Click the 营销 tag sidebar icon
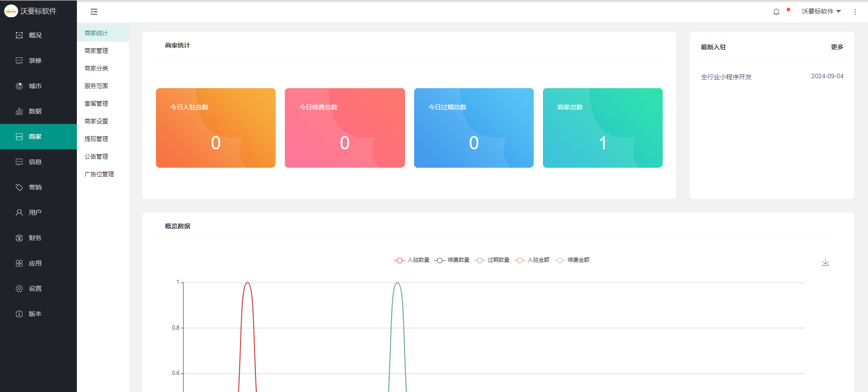 click(x=19, y=187)
